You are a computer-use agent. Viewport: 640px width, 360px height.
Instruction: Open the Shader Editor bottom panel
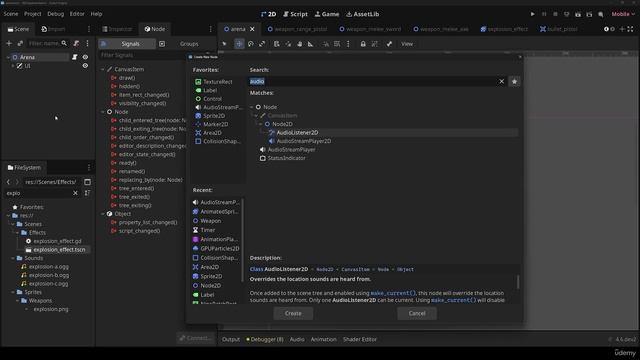pyautogui.click(x=360, y=339)
